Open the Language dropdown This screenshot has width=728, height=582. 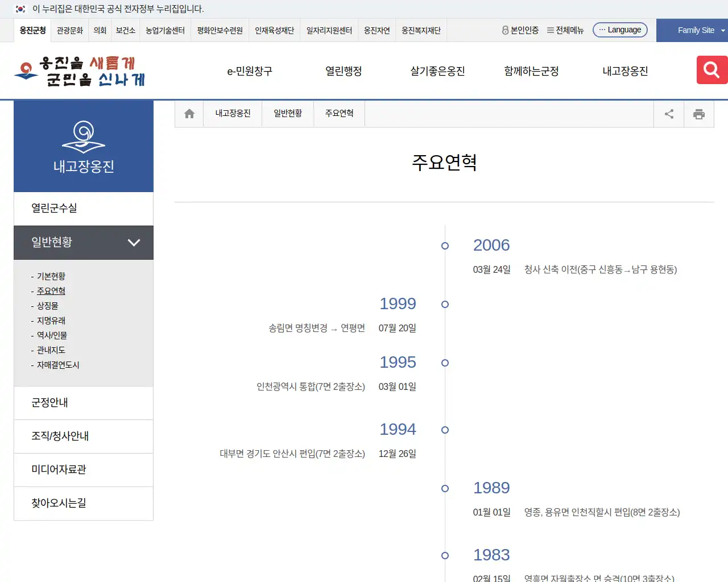click(x=620, y=30)
